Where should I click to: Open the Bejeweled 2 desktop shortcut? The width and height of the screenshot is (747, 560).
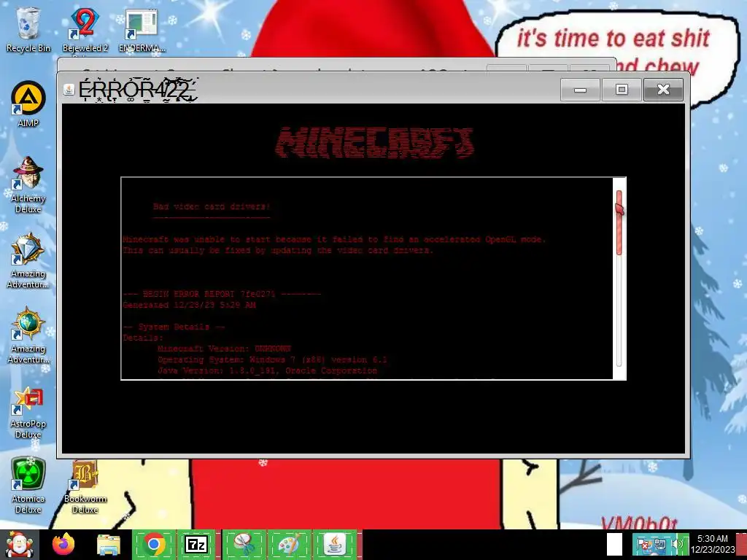(85, 29)
